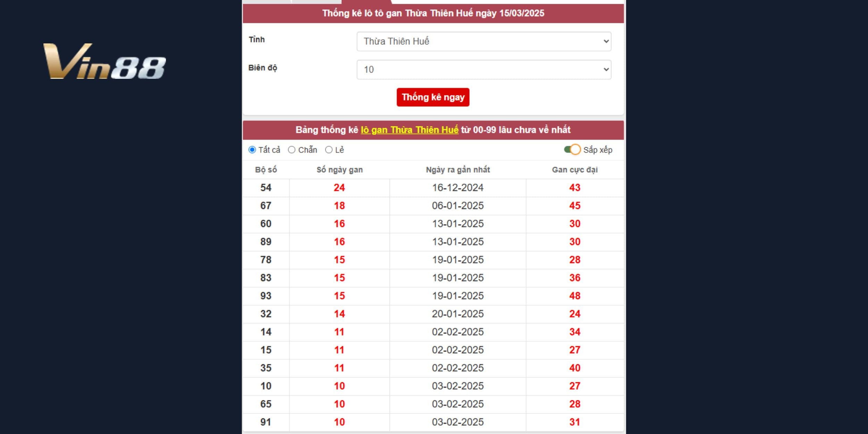Click number 65 in Bộ số column
The height and width of the screenshot is (434, 868).
(x=266, y=404)
